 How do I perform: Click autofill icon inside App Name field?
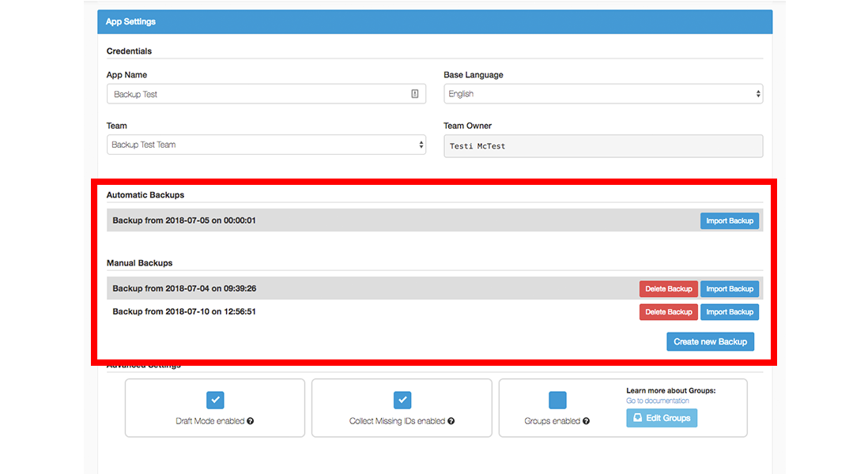pos(415,94)
